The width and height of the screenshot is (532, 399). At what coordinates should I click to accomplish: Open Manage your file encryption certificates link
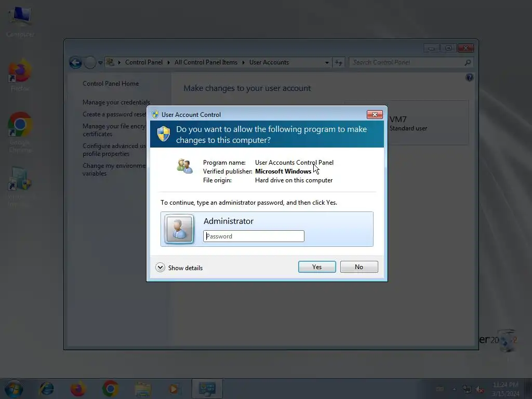(114, 130)
